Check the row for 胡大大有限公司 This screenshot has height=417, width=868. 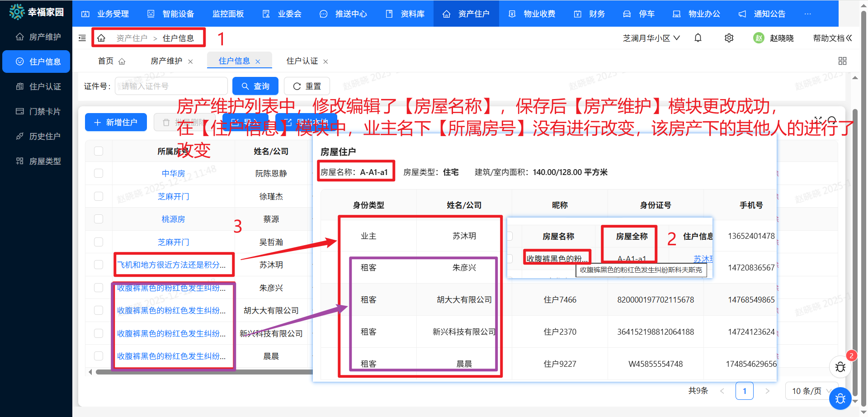point(99,310)
